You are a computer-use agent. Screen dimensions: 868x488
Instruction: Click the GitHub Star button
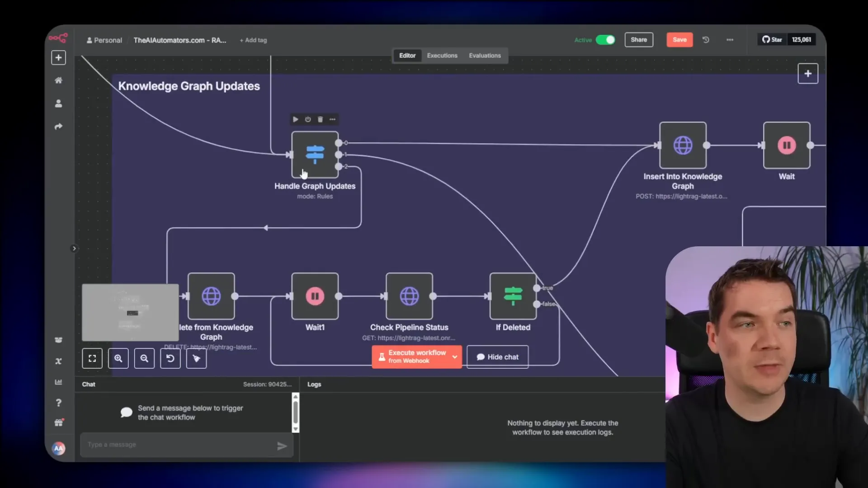[772, 40]
